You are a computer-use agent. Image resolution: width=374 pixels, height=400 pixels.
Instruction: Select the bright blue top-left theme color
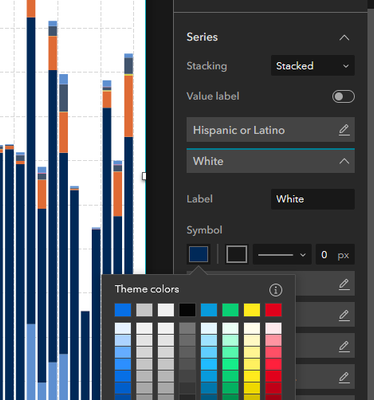tap(123, 310)
